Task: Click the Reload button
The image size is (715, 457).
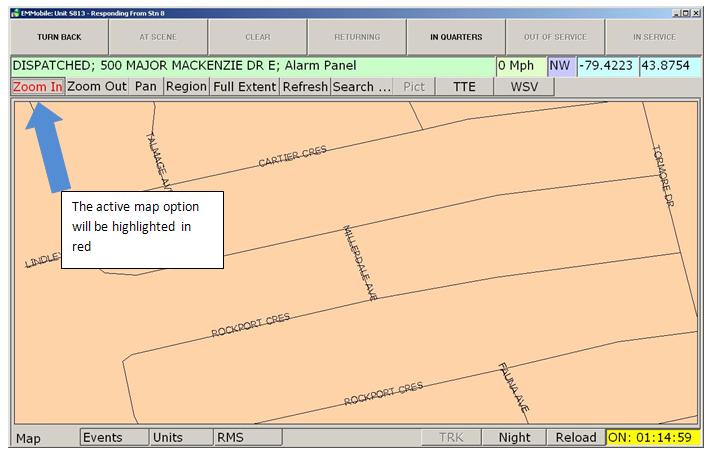Action: click(575, 437)
